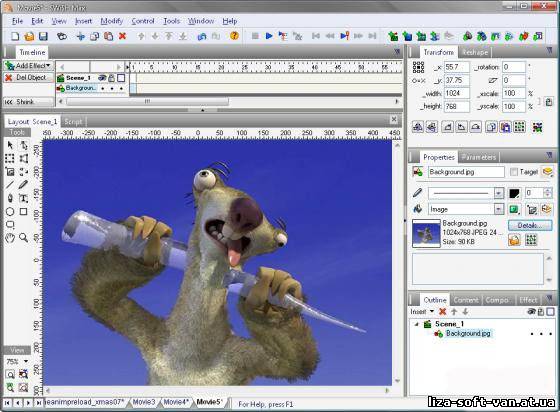Toggle Scene_1 outline box in Timeline
The image size is (560, 412).
coord(121,77)
